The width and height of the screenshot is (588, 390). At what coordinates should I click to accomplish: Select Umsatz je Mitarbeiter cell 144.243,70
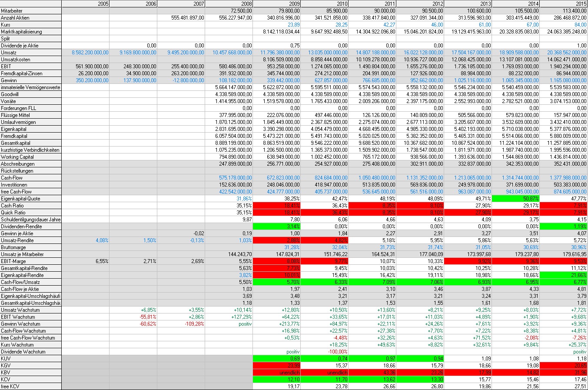click(x=229, y=254)
